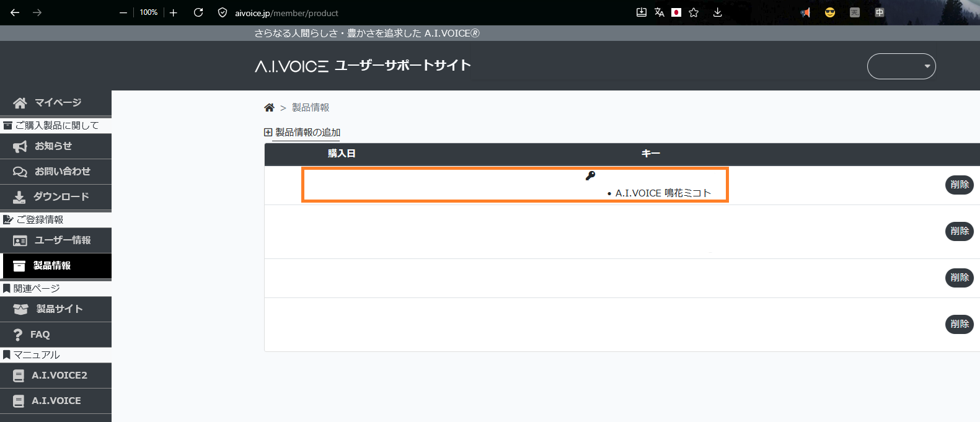Click the A.I.VOICE ユーザーサポートサイト logo
Image resolution: width=980 pixels, height=422 pixels.
[363, 66]
